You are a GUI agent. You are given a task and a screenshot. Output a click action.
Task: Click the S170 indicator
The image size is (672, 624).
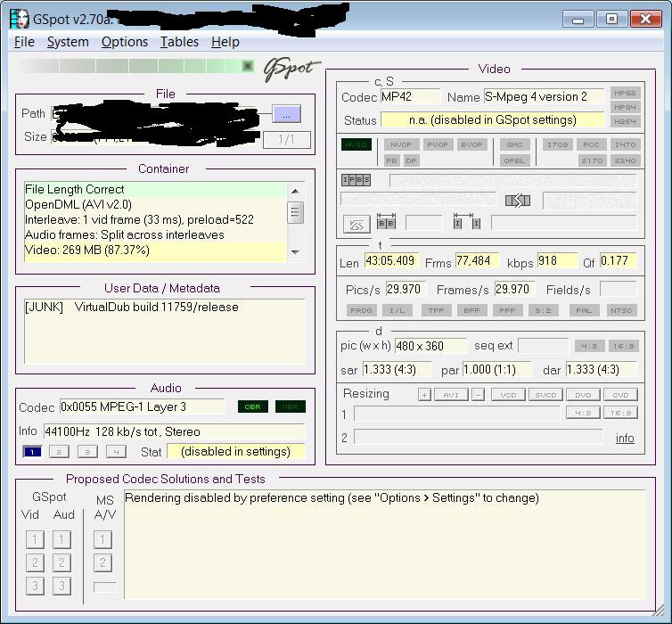[592, 160]
